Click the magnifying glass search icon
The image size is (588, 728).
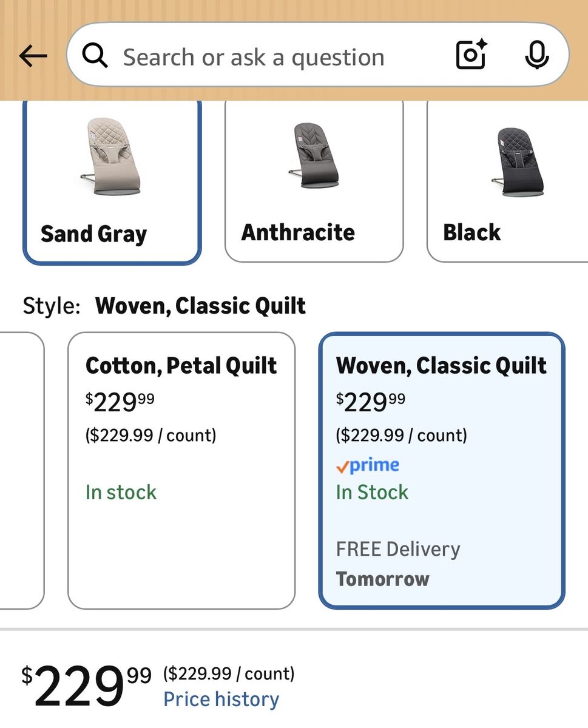click(x=95, y=56)
